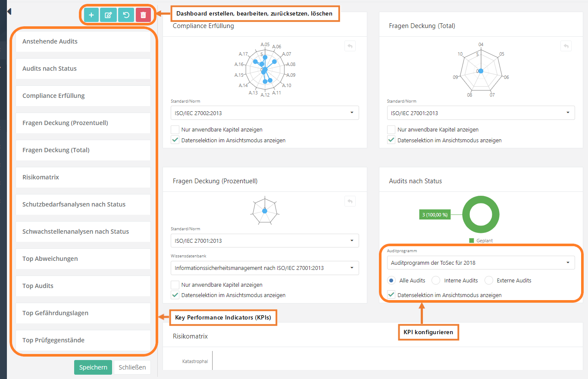Click the reset dashboard arrow icon
This screenshot has width=588, height=379.
126,15
